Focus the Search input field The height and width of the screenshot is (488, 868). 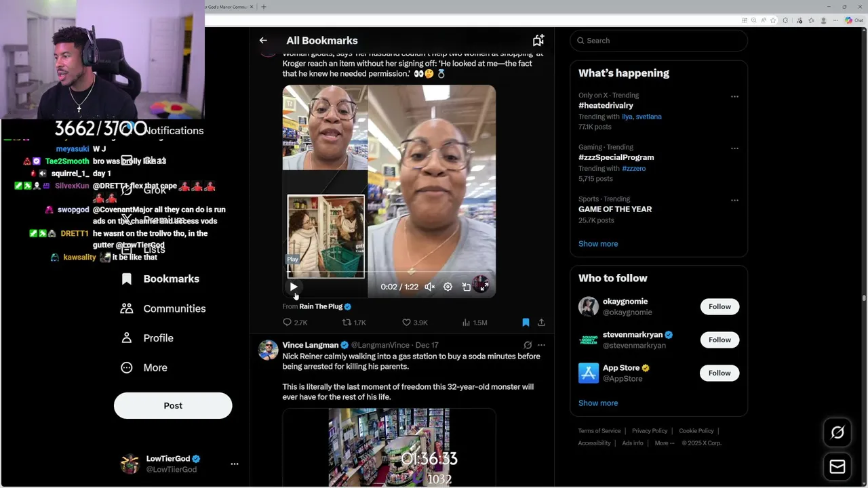pos(659,41)
